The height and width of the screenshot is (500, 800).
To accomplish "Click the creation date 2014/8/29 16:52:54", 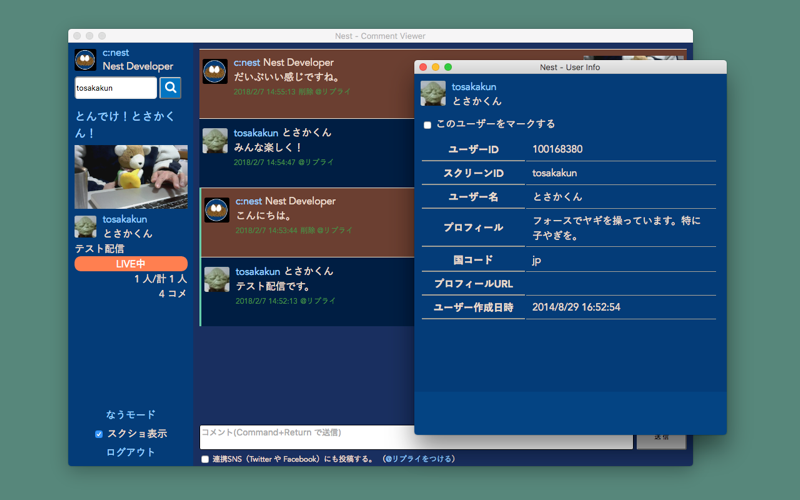I will pyautogui.click(x=577, y=307).
